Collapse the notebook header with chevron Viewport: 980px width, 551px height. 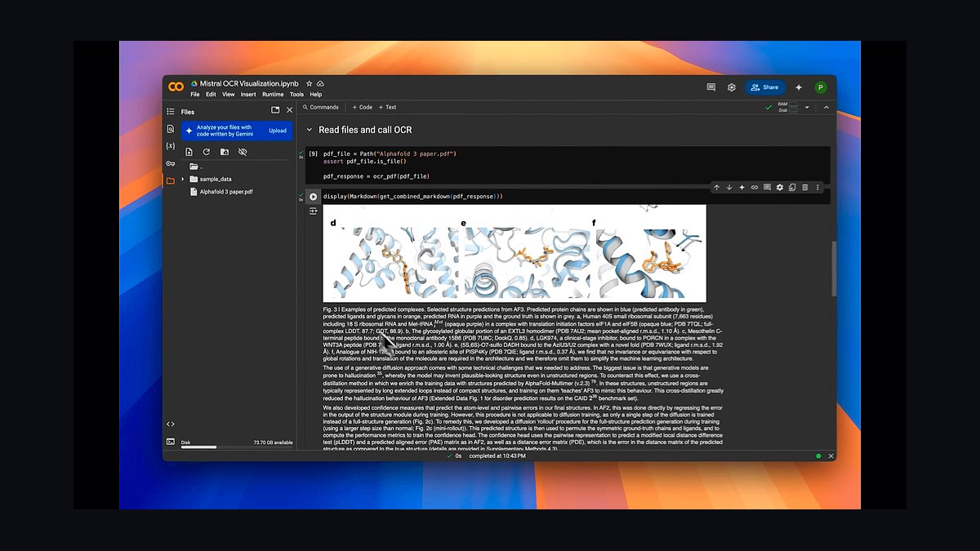[826, 107]
